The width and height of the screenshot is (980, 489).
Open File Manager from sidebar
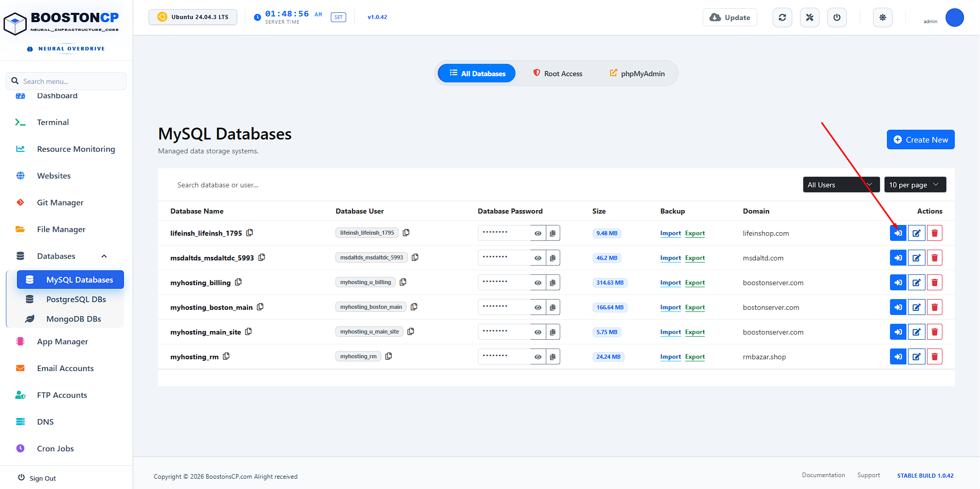pyautogui.click(x=61, y=229)
